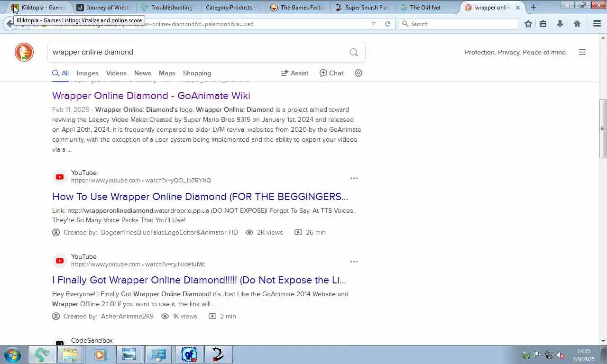
Task: Open the Pale Moon taskbar icon
Action: [42, 355]
